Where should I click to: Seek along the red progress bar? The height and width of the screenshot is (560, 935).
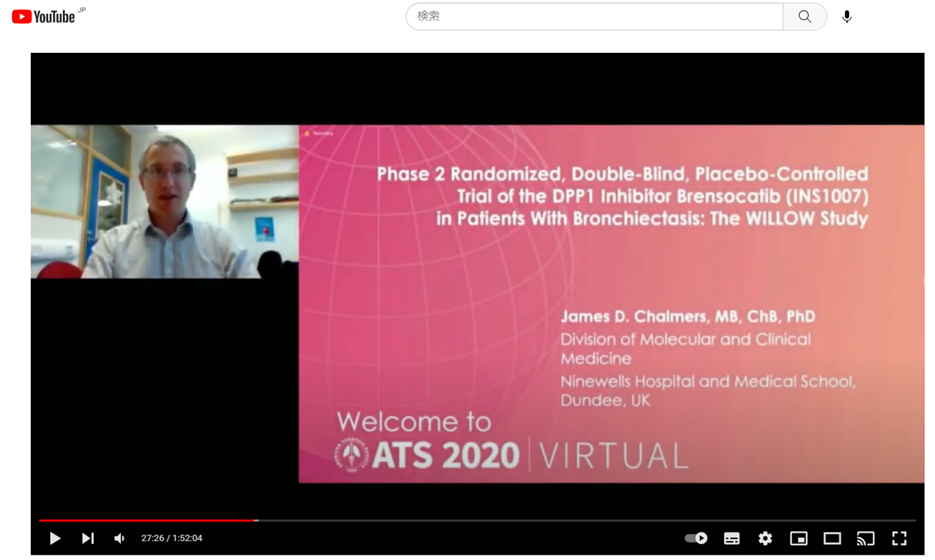tap(477, 520)
